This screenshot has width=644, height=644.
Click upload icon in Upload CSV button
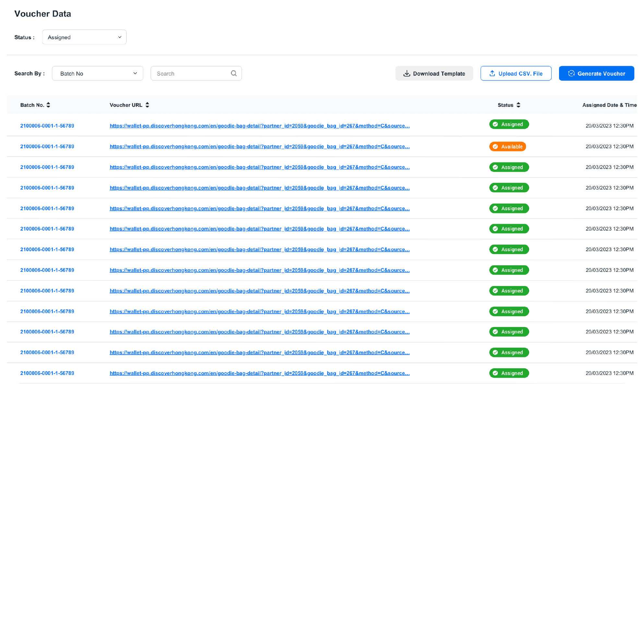tap(492, 74)
